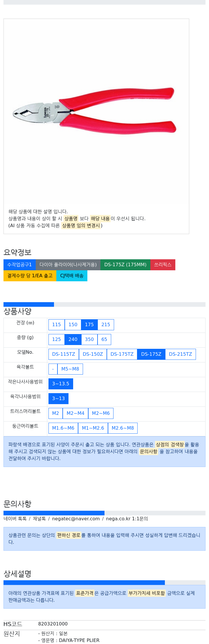Viewport: 209px width, 644px height.
Task: Click the CJ택배 배송 shipping badge
Action: click(x=72, y=276)
